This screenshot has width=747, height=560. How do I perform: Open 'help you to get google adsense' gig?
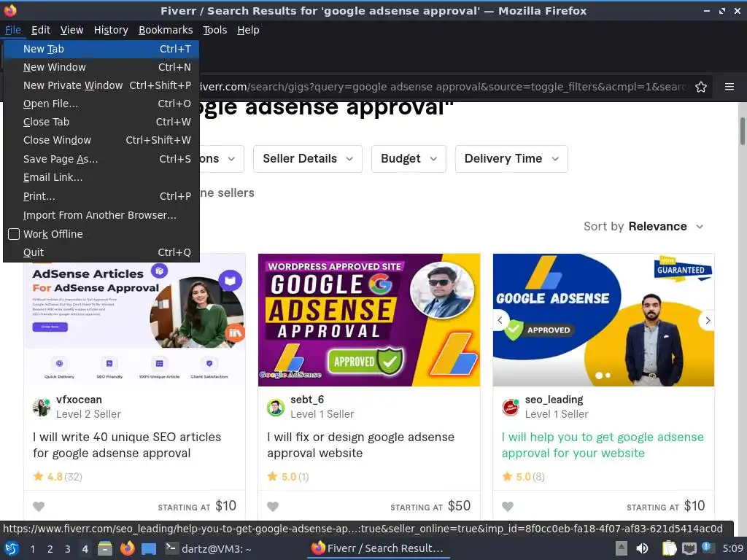(x=602, y=445)
